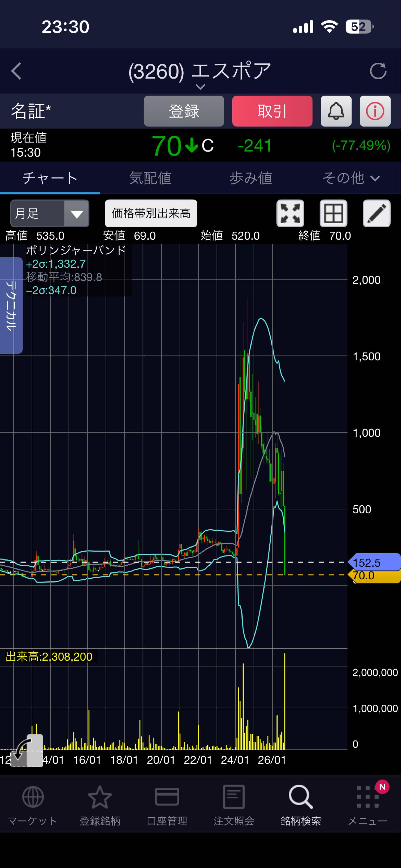
Task: Expand the stock name chevron under エスポア
Action: (x=200, y=87)
